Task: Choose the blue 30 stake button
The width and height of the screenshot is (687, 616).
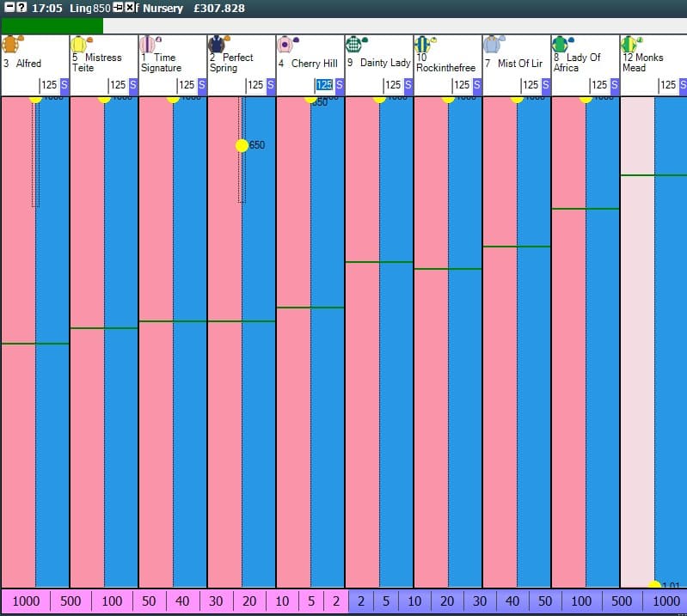Action: (x=480, y=601)
